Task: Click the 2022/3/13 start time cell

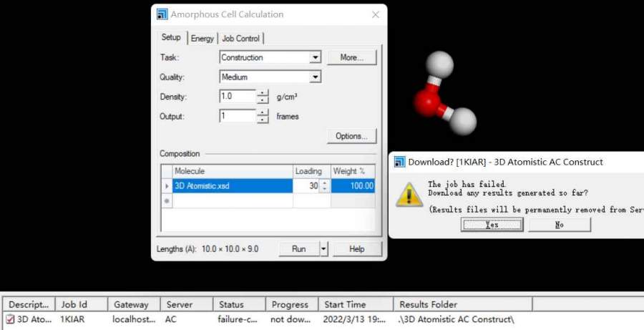Action: coord(354,319)
